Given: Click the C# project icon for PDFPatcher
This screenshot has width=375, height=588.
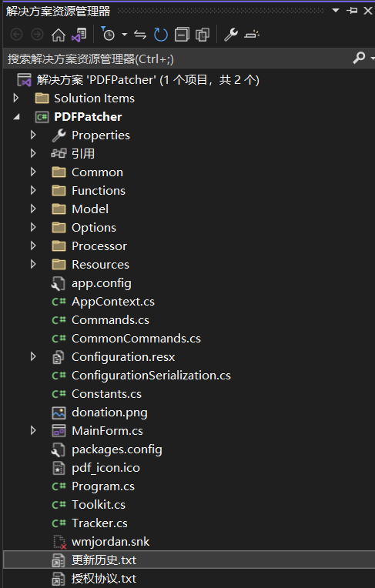Looking at the screenshot, I should pos(42,117).
